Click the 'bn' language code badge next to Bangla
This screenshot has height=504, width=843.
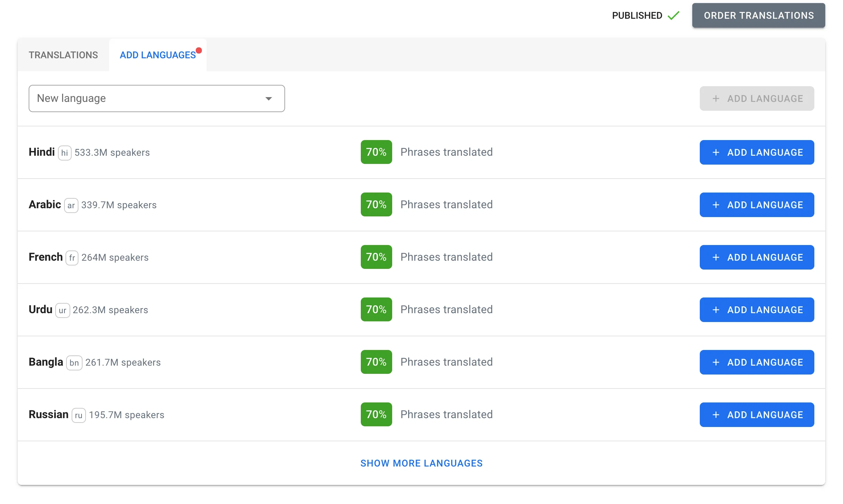74,363
